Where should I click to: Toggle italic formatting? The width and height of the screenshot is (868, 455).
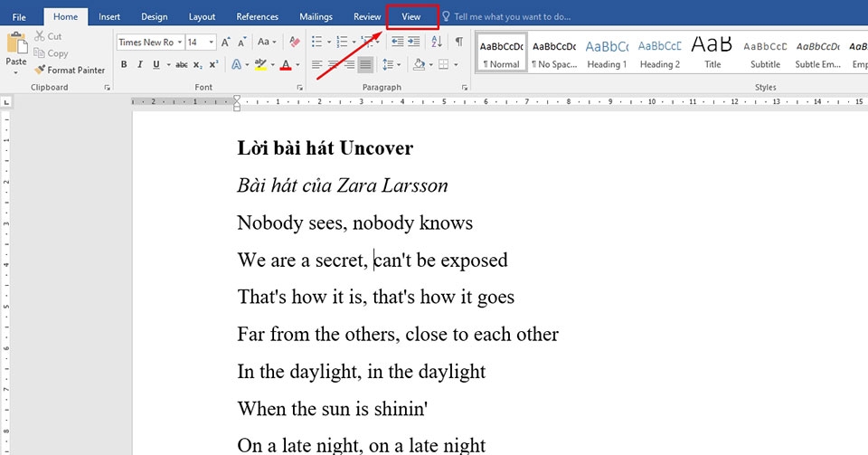tap(140, 65)
